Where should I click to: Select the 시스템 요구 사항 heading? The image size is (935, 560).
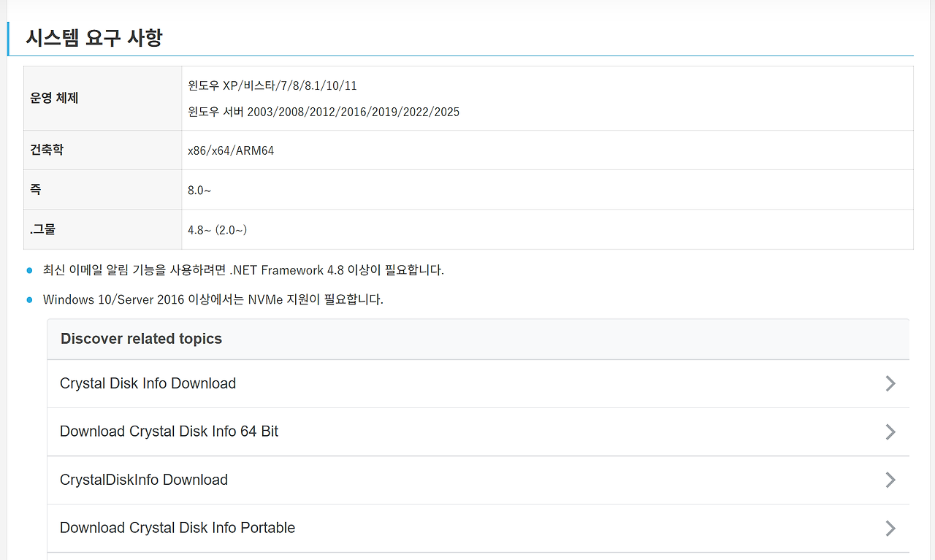tap(94, 38)
